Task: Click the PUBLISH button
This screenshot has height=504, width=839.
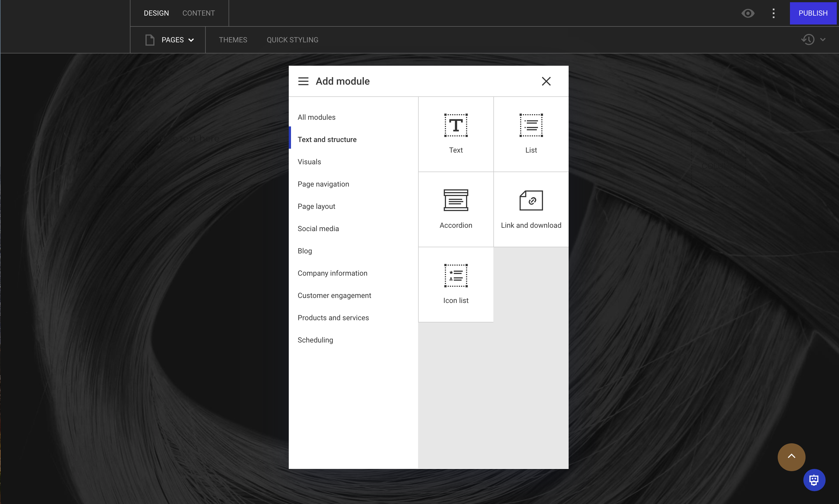Action: click(x=813, y=13)
